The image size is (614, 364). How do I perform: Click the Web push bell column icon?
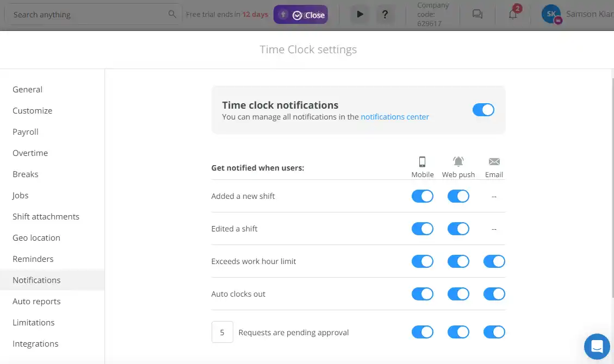coord(458,161)
